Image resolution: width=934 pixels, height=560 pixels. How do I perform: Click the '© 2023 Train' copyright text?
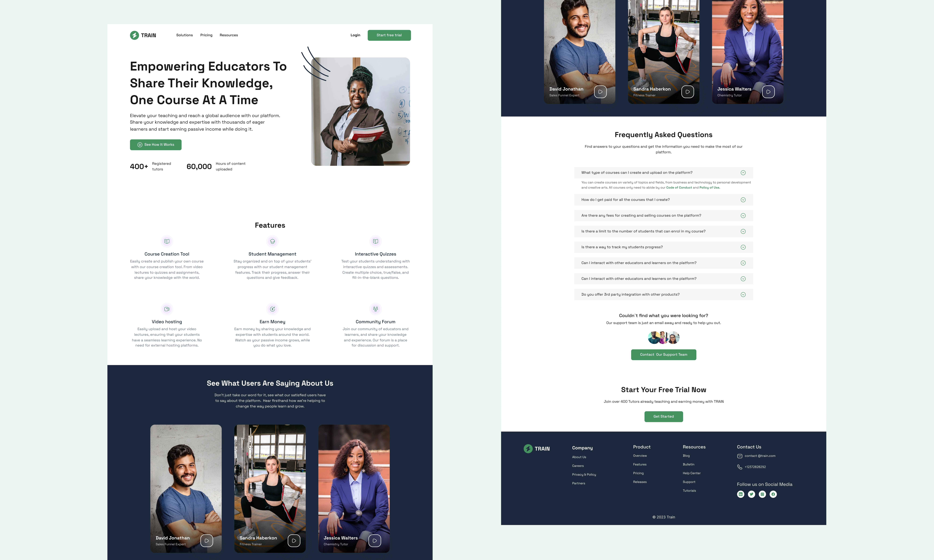pos(664,517)
